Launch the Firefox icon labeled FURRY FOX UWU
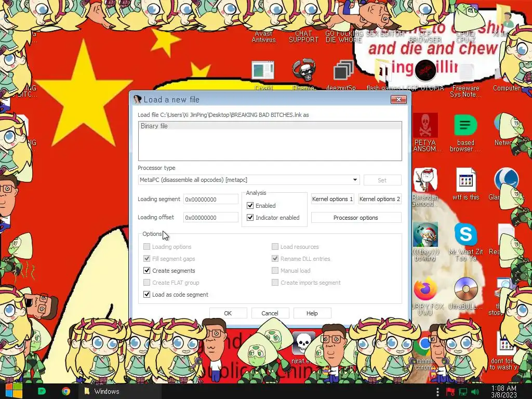The height and width of the screenshot is (399, 532). pyautogui.click(x=425, y=289)
